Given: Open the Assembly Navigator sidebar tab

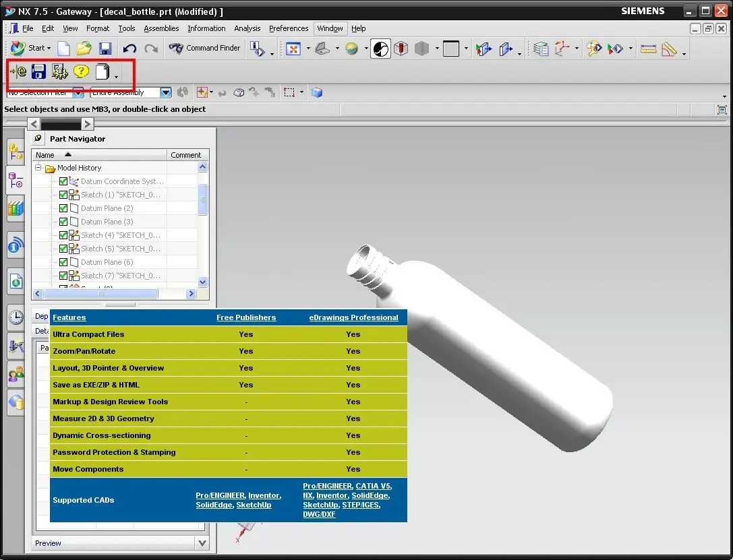Looking at the screenshot, I should (x=16, y=152).
